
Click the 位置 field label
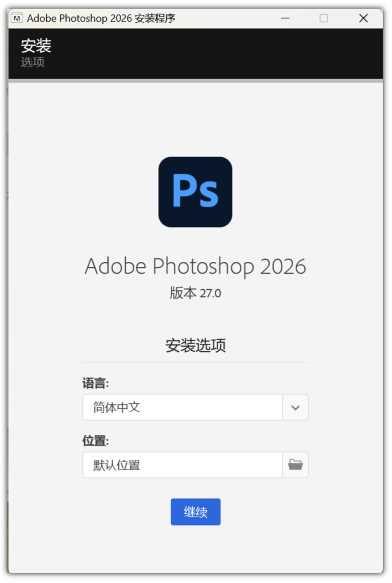96,441
